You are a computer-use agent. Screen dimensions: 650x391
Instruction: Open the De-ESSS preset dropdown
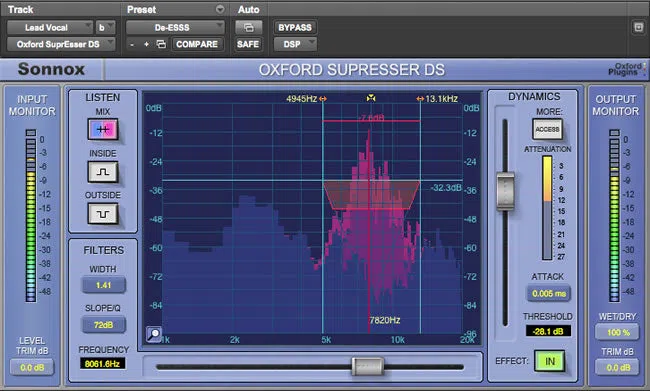[x=175, y=27]
